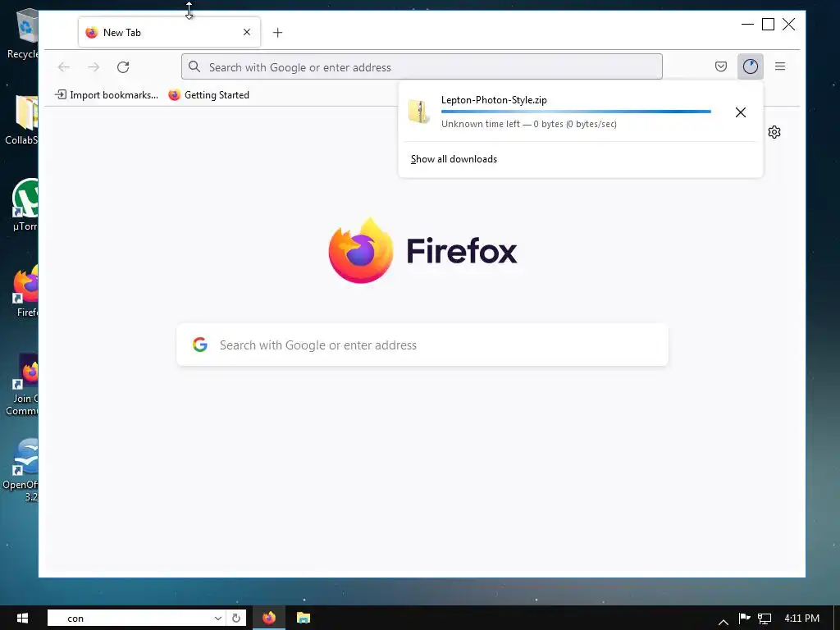Viewport: 840px width, 630px height.
Task: Select the CollabS folder desktop icon
Action: click(x=22, y=119)
